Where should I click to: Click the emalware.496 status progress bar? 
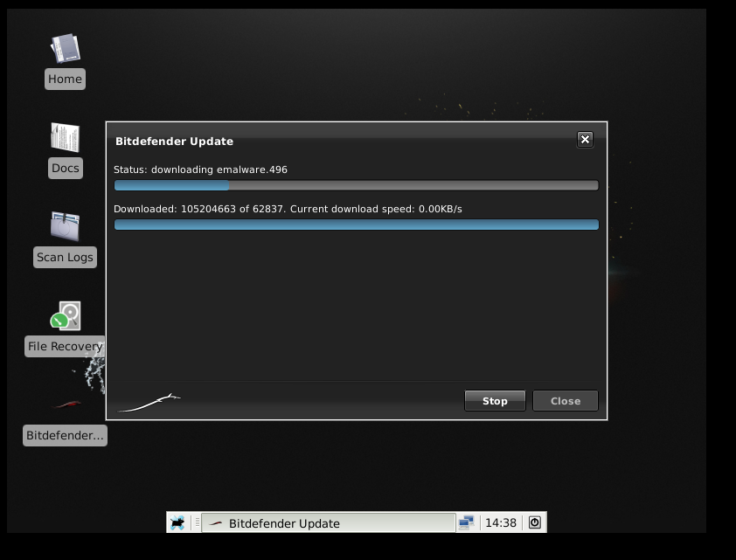click(x=357, y=185)
